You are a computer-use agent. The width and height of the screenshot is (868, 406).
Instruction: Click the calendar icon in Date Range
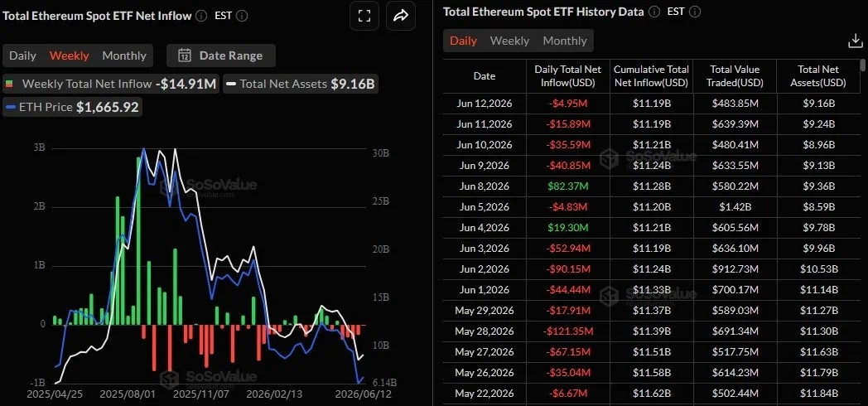185,56
